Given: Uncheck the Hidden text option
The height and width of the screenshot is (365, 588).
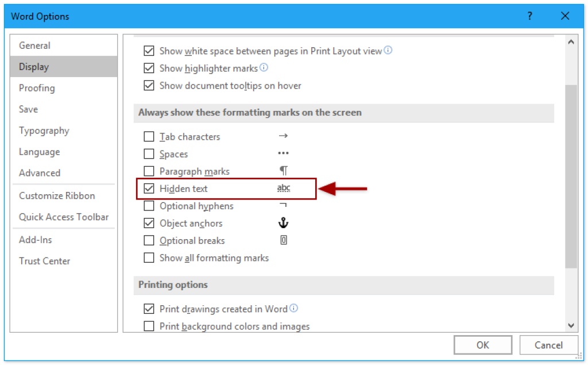Looking at the screenshot, I should 149,188.
